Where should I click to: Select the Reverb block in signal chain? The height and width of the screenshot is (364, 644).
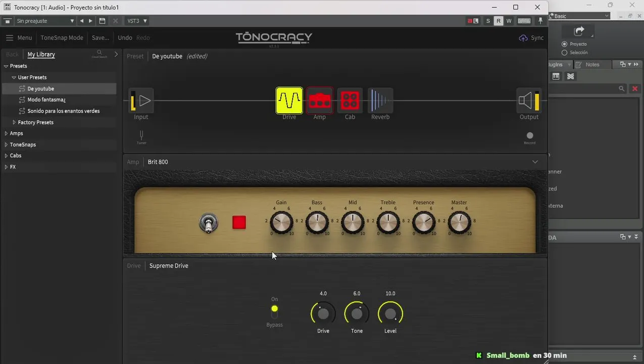point(380,100)
